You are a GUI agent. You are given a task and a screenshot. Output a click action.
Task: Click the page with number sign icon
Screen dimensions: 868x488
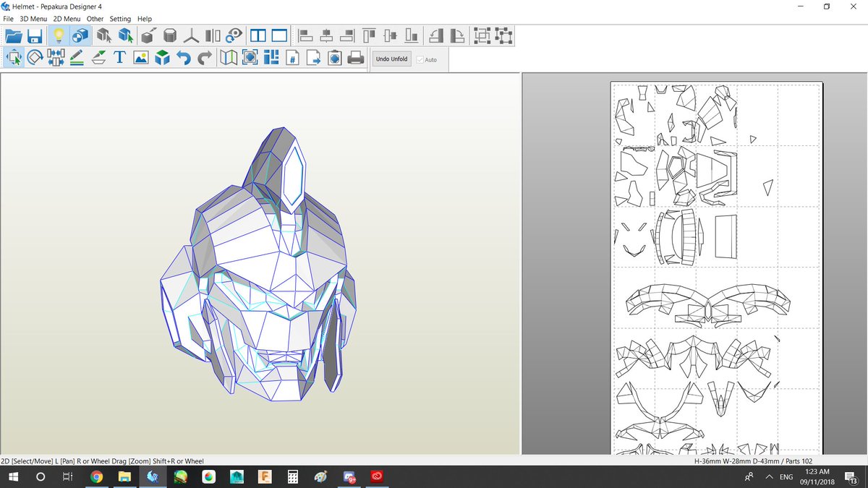coord(293,58)
